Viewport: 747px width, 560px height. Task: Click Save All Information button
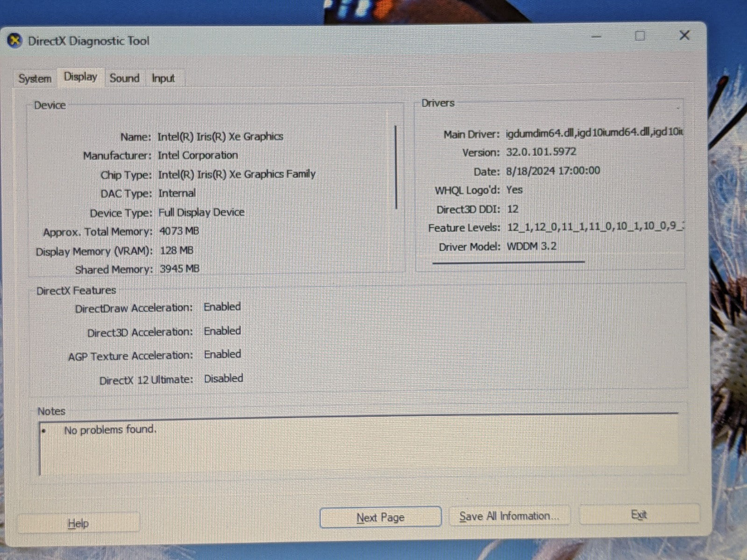[509, 516]
